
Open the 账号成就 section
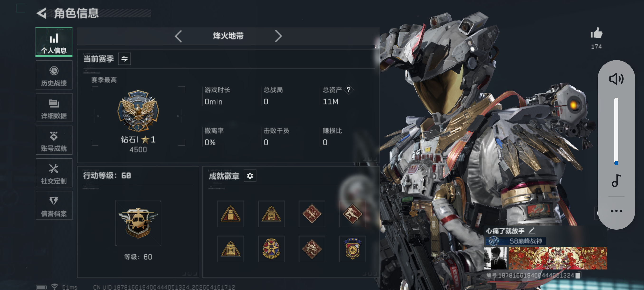(54, 140)
